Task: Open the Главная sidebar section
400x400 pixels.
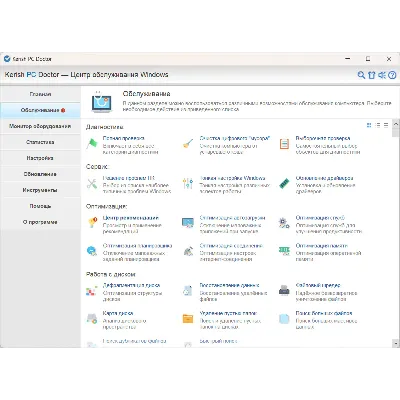Action: pos(40,94)
